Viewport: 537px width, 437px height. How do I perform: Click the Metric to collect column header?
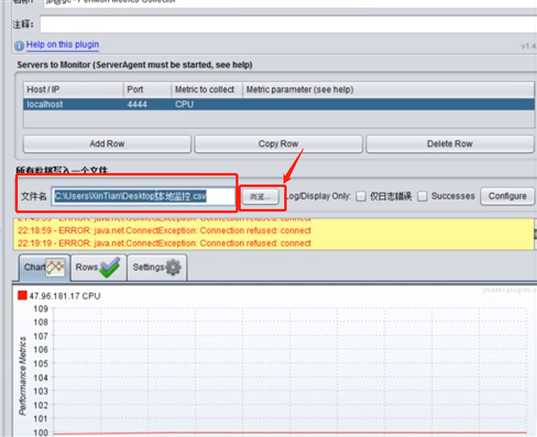click(x=207, y=90)
